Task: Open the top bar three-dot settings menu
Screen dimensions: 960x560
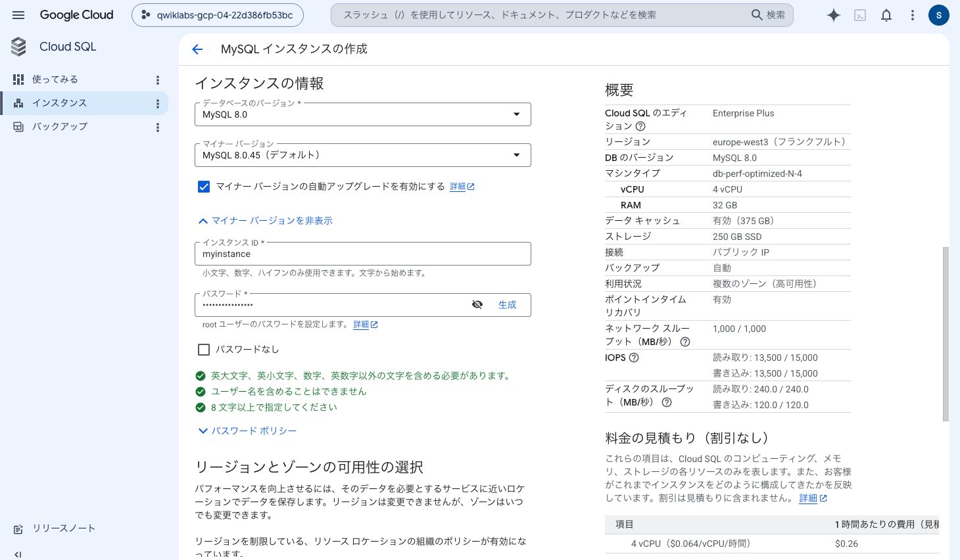Action: [913, 15]
